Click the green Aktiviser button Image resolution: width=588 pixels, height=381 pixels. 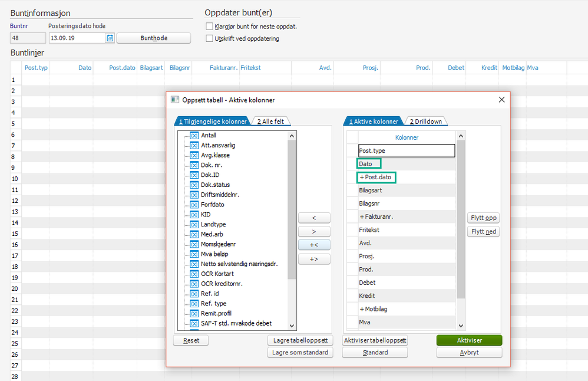click(x=469, y=340)
